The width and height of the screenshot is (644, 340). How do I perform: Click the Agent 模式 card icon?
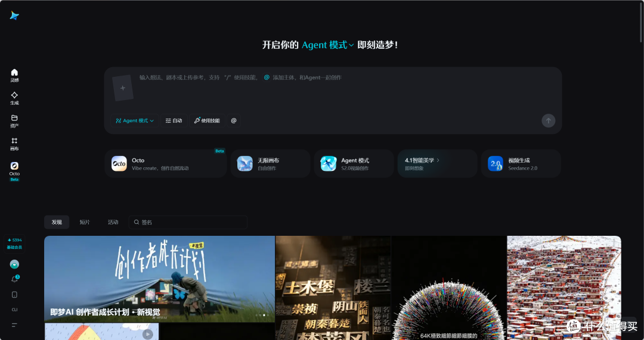329,164
